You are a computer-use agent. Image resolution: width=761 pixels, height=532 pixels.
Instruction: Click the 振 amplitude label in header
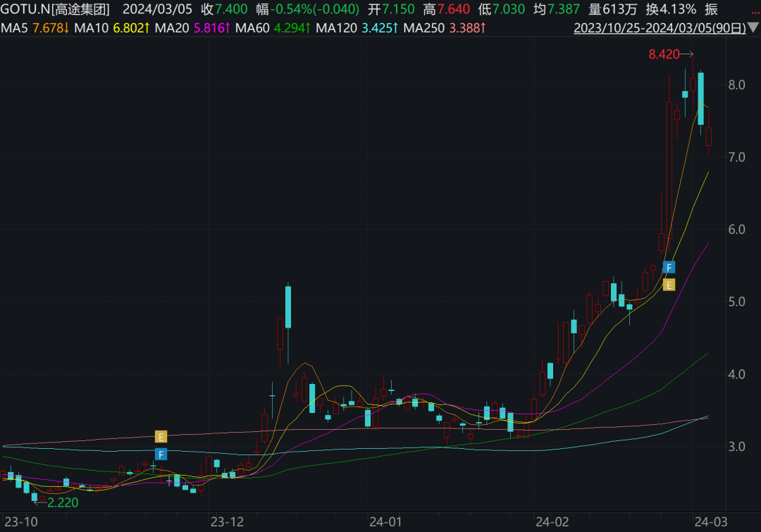[x=712, y=9]
